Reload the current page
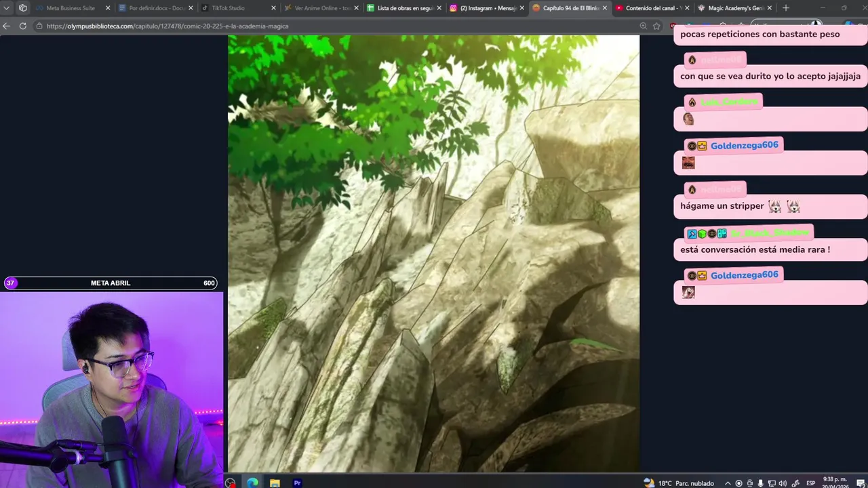868x488 pixels. [22, 26]
